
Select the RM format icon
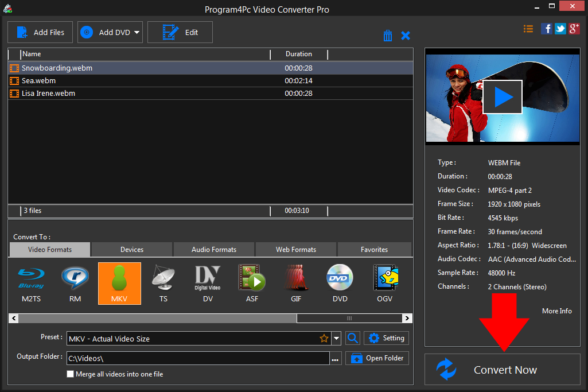[x=75, y=283]
